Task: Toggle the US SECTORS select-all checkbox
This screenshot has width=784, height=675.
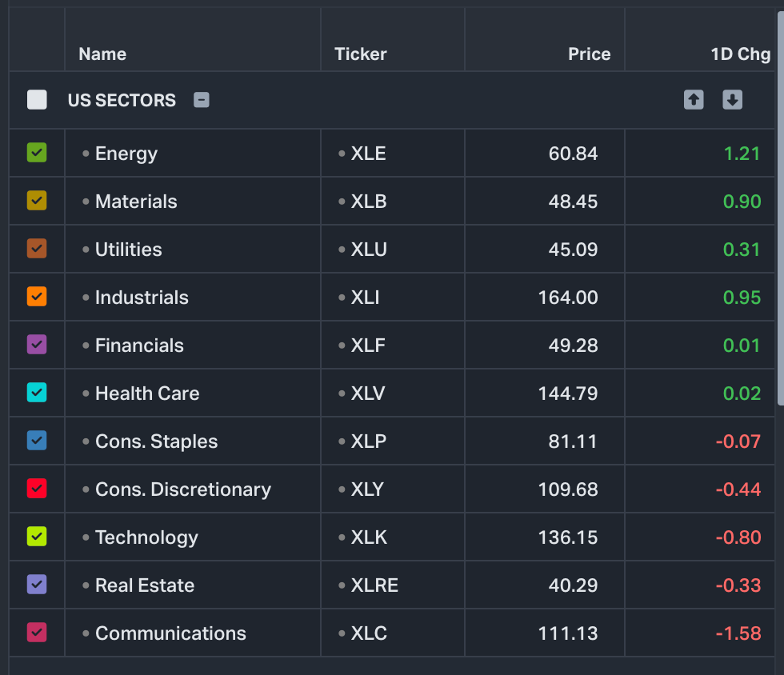Action: pyautogui.click(x=37, y=100)
